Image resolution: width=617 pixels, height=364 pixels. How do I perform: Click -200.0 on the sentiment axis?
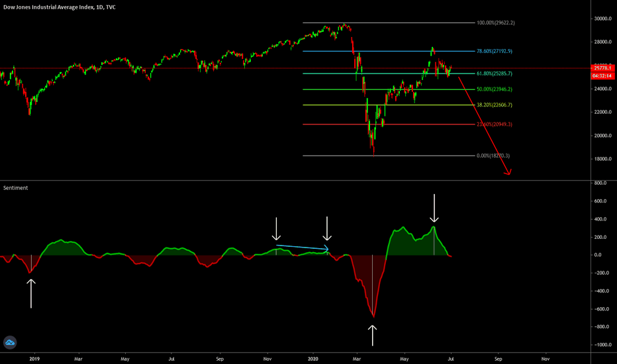tap(601, 273)
